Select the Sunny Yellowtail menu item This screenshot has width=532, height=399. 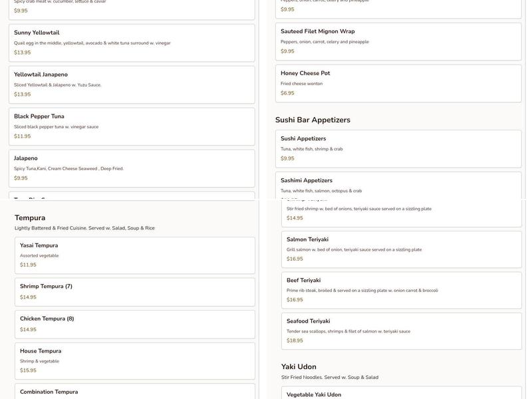pyautogui.click(x=132, y=43)
